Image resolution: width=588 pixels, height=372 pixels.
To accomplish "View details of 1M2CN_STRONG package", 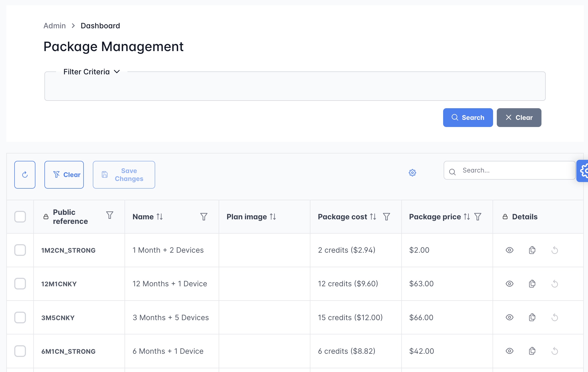I will 509,250.
